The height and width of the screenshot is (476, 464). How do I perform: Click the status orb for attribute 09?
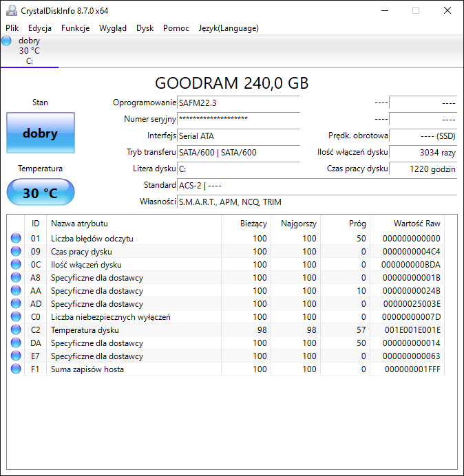pos(16,251)
